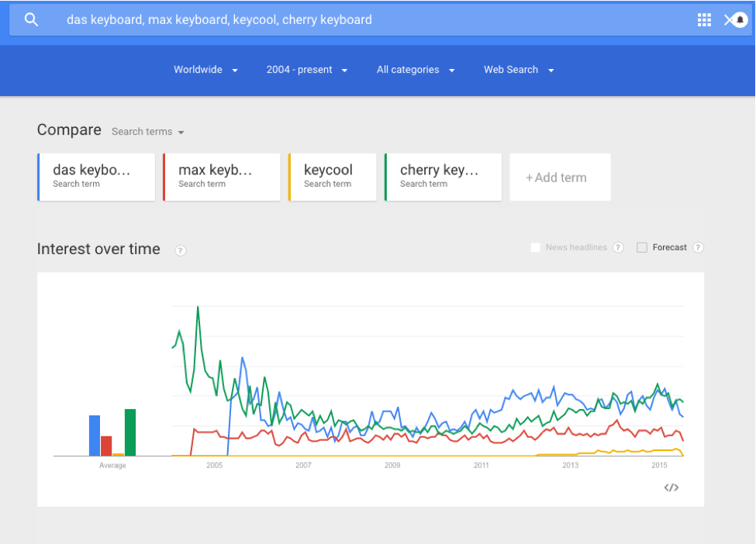Open the Search terms compare dropdown
The width and height of the screenshot is (756, 544).
148,132
